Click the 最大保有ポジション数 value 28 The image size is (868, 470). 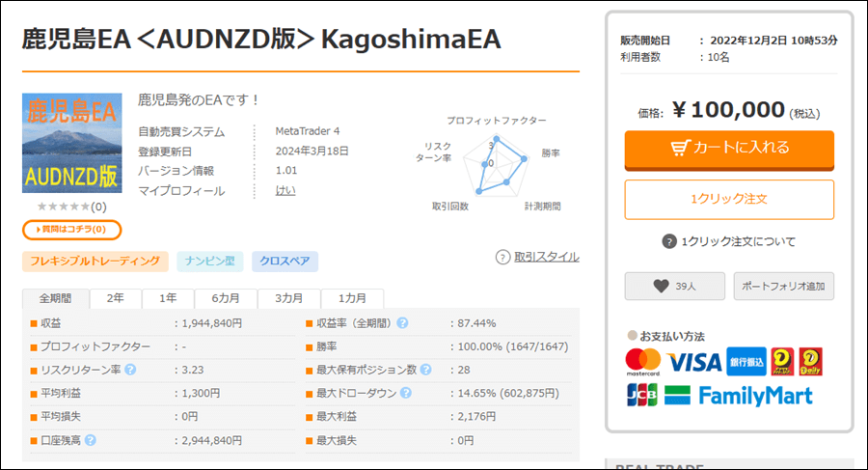pyautogui.click(x=464, y=370)
